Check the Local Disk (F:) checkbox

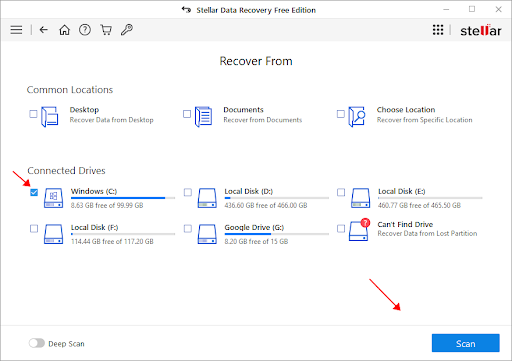34,229
